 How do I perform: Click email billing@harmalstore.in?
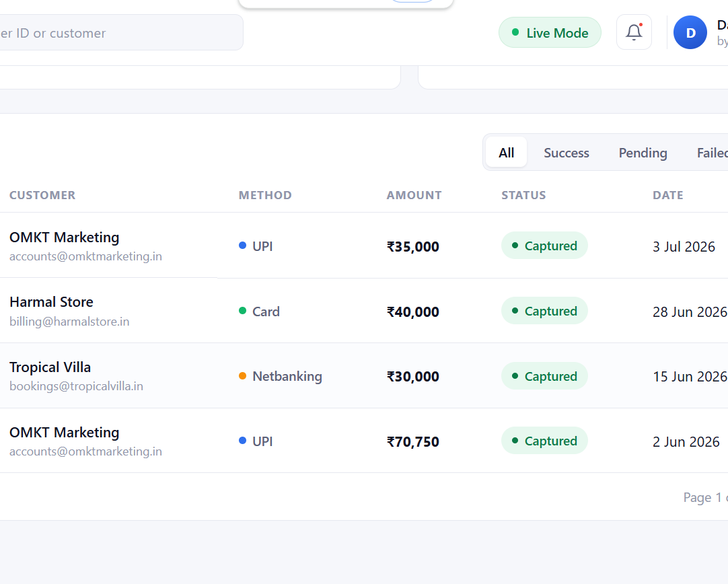coord(69,321)
